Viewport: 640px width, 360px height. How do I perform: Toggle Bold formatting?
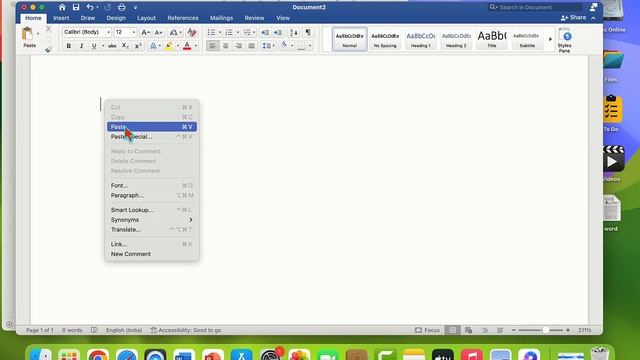pyautogui.click(x=69, y=46)
